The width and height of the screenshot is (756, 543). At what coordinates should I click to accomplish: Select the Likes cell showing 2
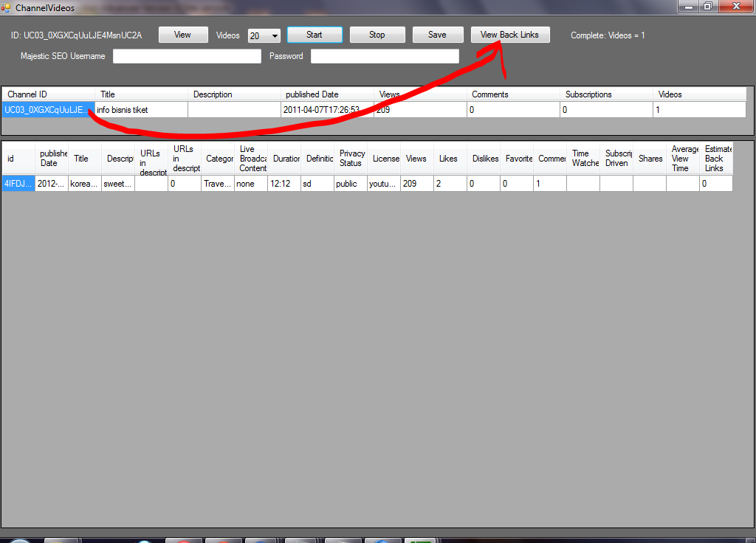[450, 184]
